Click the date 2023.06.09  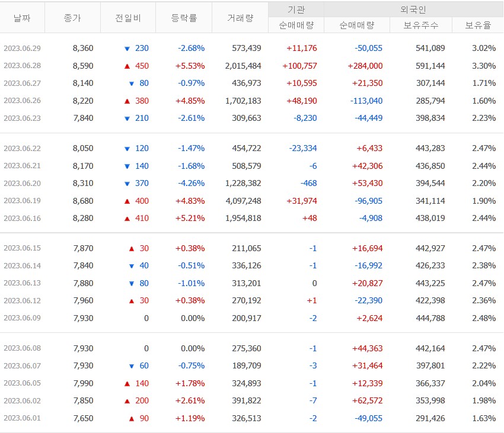(x=22, y=318)
